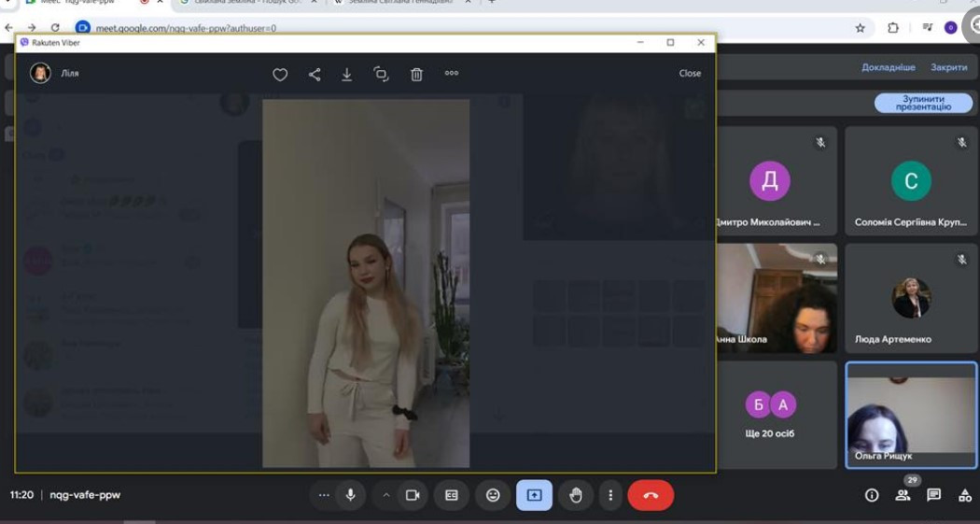
Task: Click the displayed photo in Viber viewer
Action: tap(366, 283)
